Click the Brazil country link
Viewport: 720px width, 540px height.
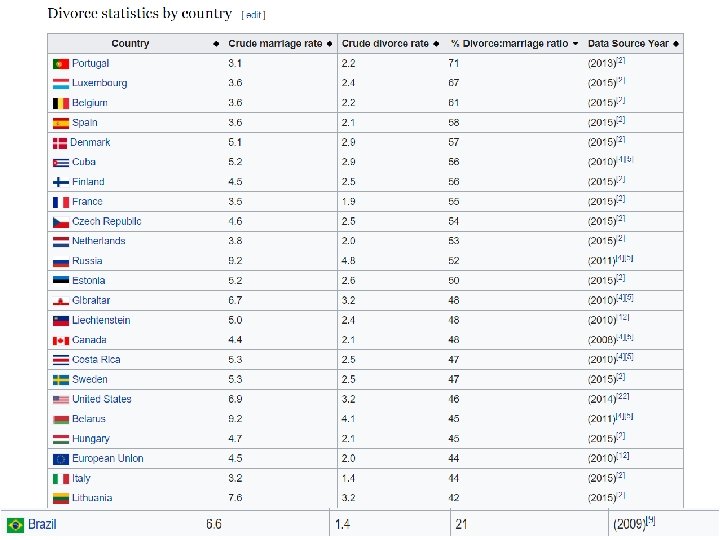42,524
